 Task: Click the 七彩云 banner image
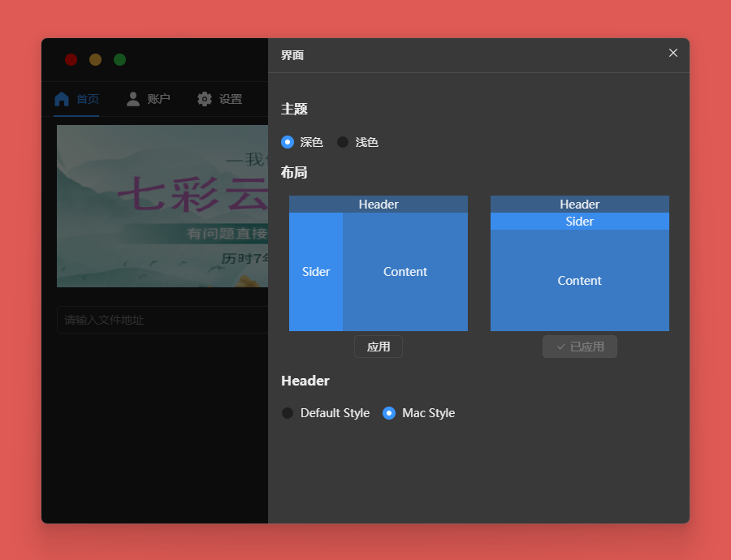click(x=162, y=206)
